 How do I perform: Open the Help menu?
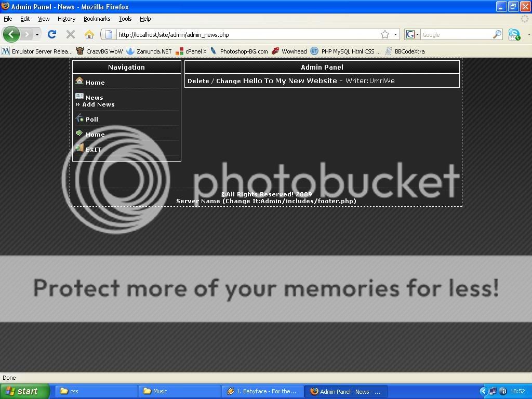[145, 19]
